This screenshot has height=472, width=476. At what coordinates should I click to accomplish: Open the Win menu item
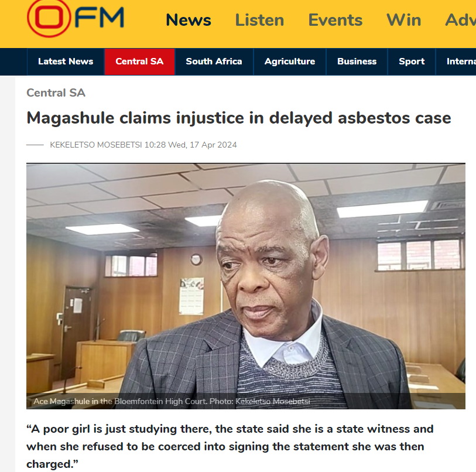[404, 20]
